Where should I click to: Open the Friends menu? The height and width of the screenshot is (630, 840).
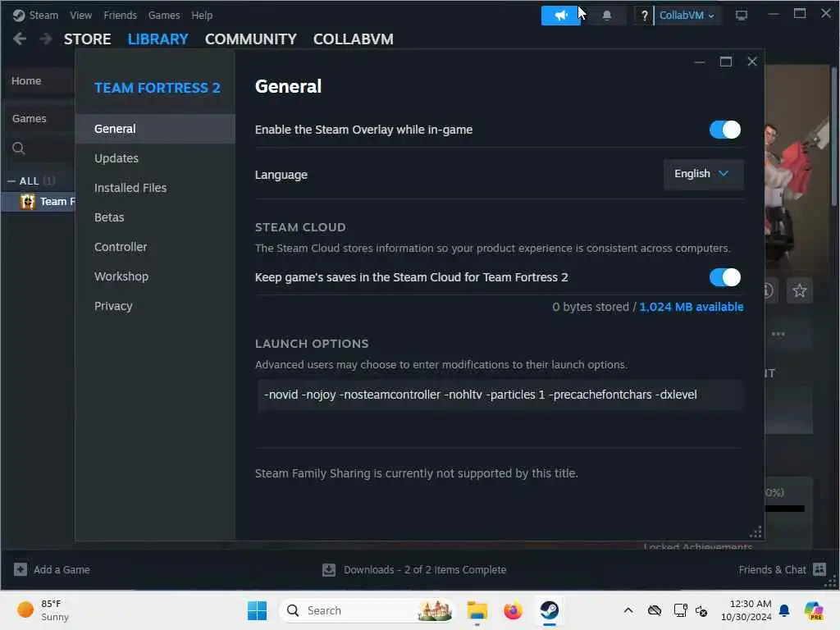click(x=120, y=16)
